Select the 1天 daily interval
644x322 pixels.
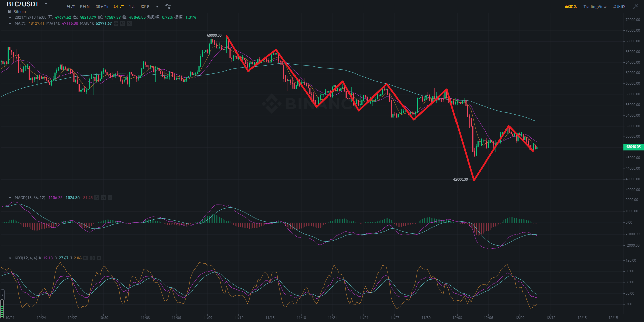[132, 7]
